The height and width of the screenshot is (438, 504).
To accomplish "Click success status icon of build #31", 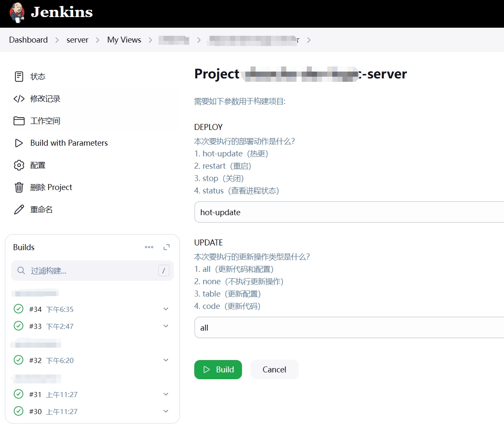I will pos(19,394).
